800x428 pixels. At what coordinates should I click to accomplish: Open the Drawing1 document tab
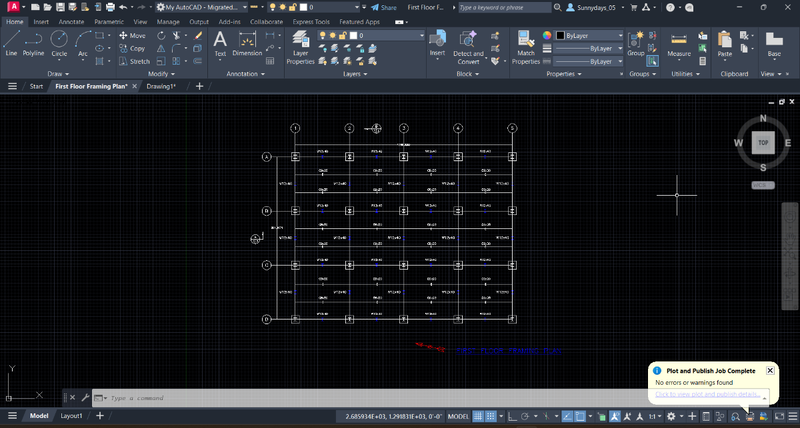pyautogui.click(x=160, y=87)
